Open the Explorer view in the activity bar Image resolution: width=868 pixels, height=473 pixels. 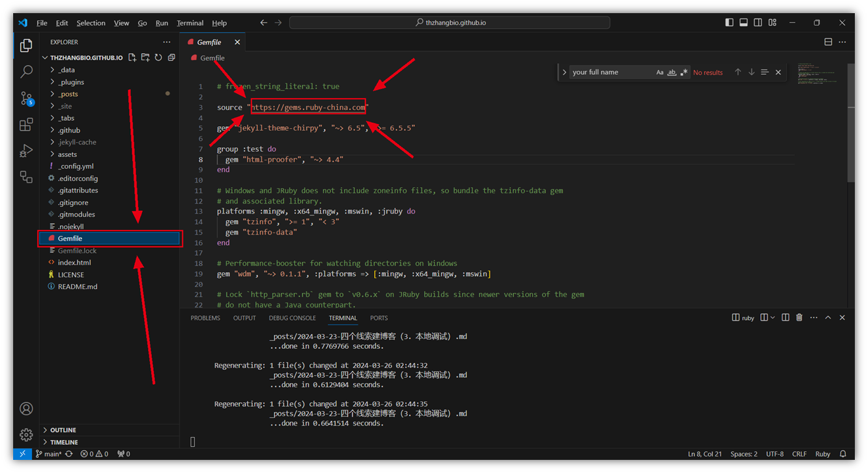point(26,45)
